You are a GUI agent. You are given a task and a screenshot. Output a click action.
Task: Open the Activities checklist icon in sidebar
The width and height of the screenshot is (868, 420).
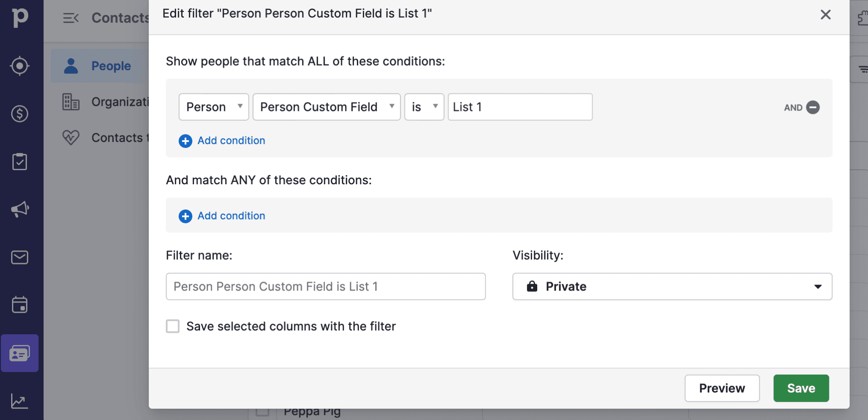click(x=20, y=162)
